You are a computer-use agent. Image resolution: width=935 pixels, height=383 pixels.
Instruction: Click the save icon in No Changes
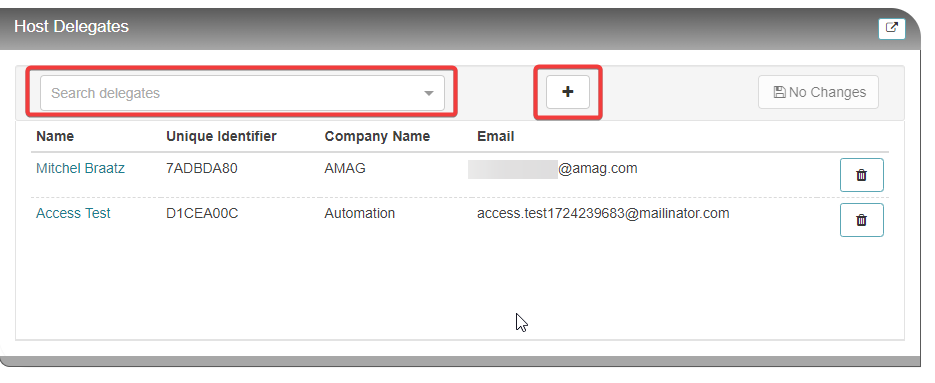click(779, 92)
